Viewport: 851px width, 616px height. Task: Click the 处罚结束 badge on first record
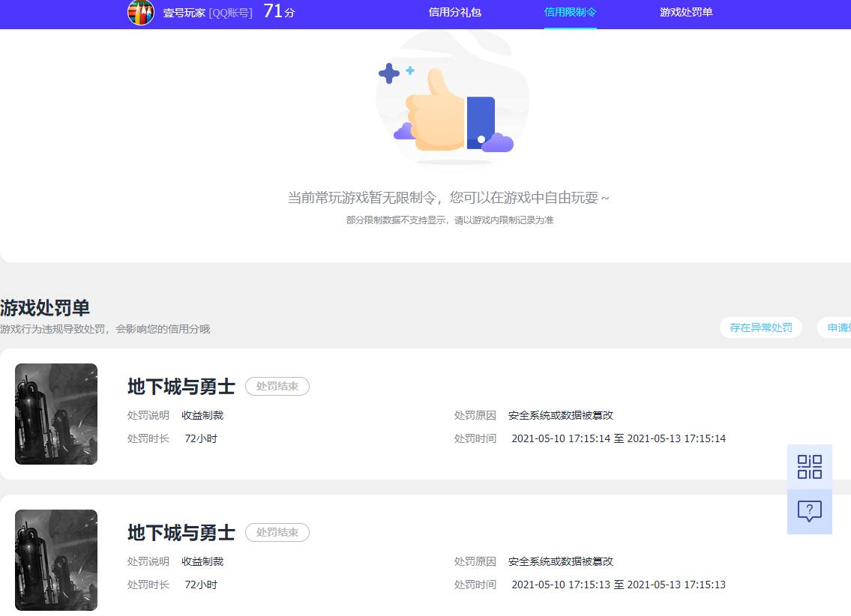click(277, 386)
